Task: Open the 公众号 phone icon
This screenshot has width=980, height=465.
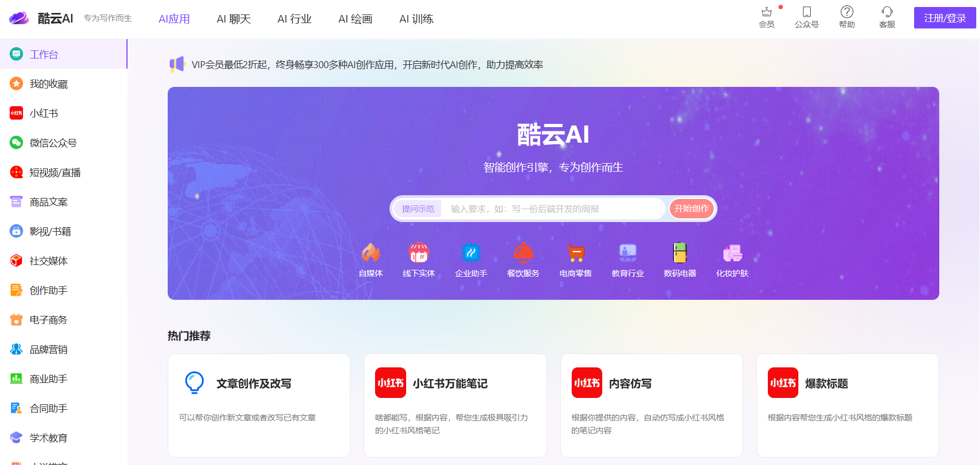Action: [806, 12]
